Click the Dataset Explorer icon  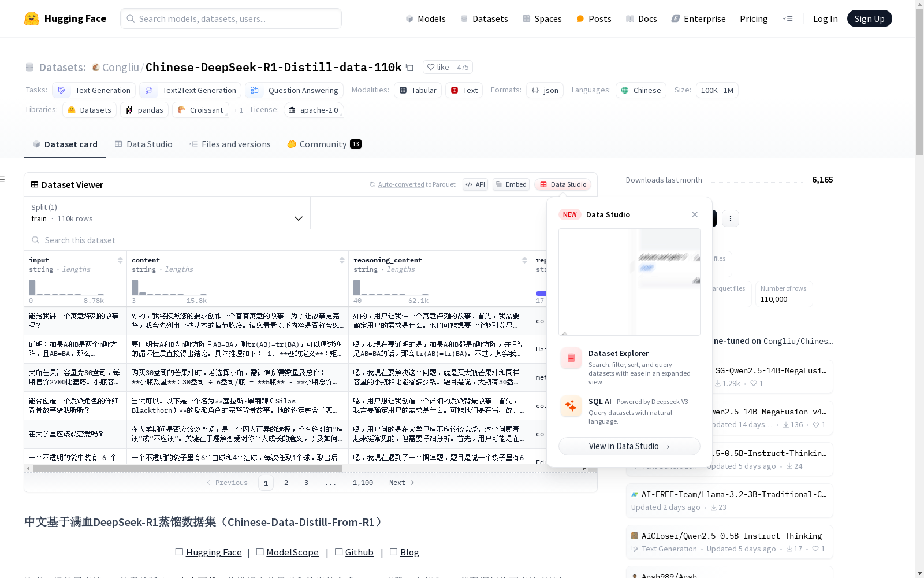coord(571,358)
